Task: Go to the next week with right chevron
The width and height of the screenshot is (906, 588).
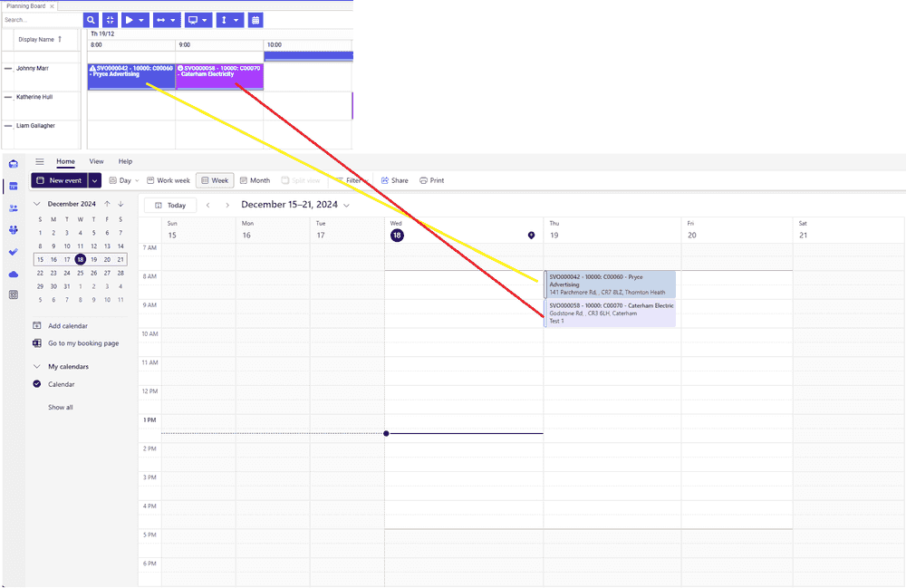Action: click(x=227, y=205)
